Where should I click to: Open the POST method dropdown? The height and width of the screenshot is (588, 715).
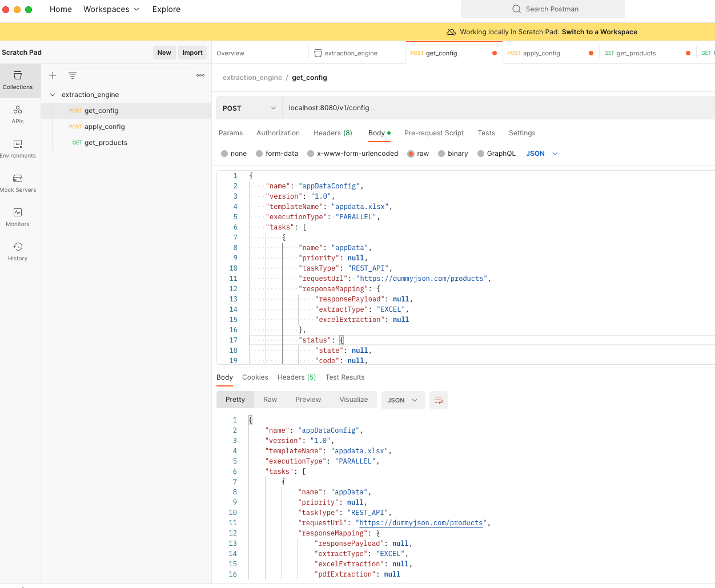pyautogui.click(x=249, y=108)
